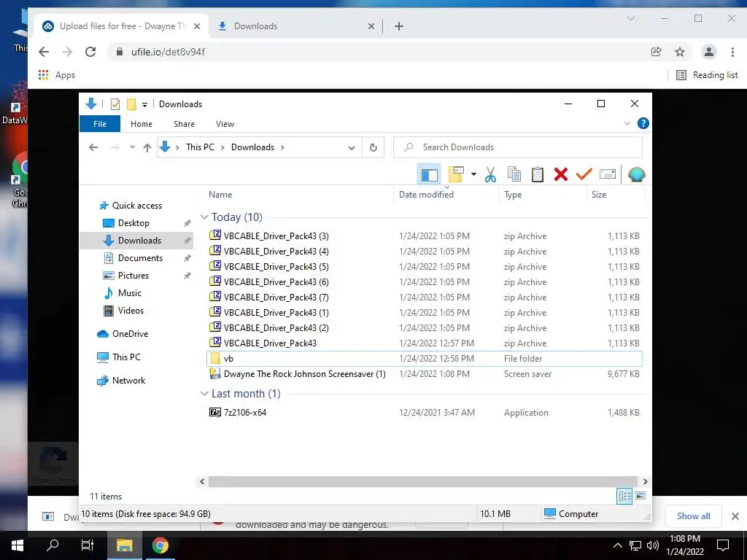Click the This PC breadcrumb segment
The image size is (747, 560).
tap(200, 147)
